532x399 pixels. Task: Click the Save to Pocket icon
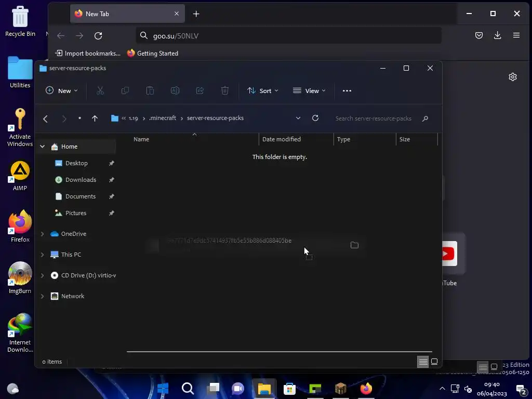pyautogui.click(x=478, y=35)
